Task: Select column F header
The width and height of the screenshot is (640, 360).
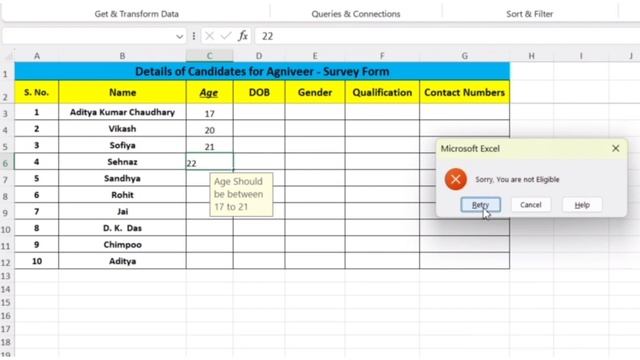Action: pos(382,56)
